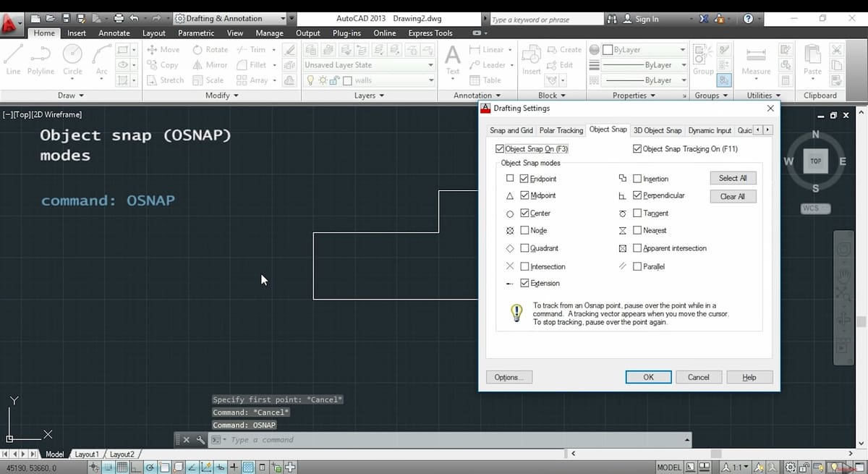Uncheck the Extension snap mode
The width and height of the screenshot is (868, 474).
[524, 283]
